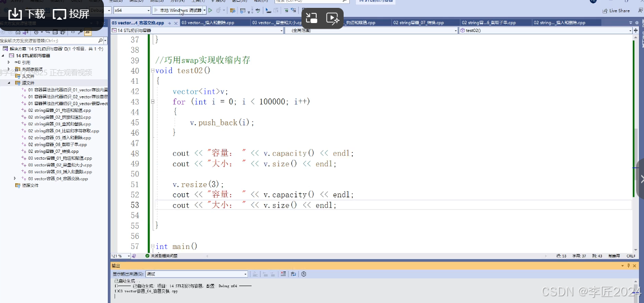Open the tab overflow list arrow
Image resolution: width=644 pixels, height=303 pixels.
click(x=631, y=23)
